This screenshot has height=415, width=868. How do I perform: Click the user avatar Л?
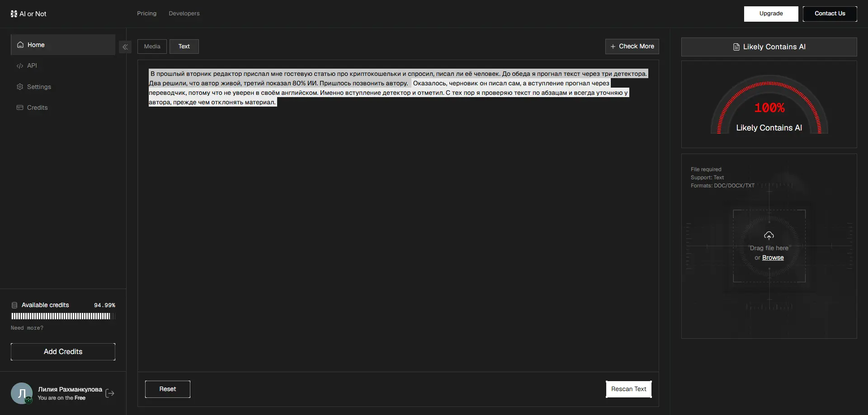[x=22, y=393]
